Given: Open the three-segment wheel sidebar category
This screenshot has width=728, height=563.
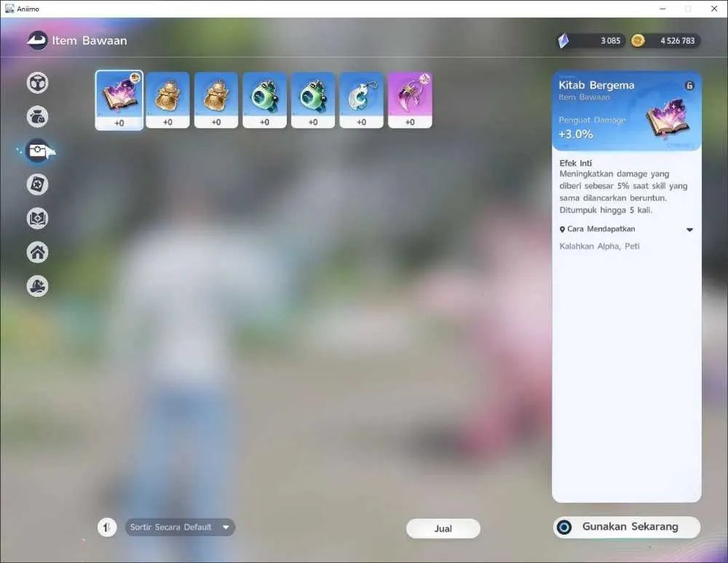Looking at the screenshot, I should [x=37, y=83].
